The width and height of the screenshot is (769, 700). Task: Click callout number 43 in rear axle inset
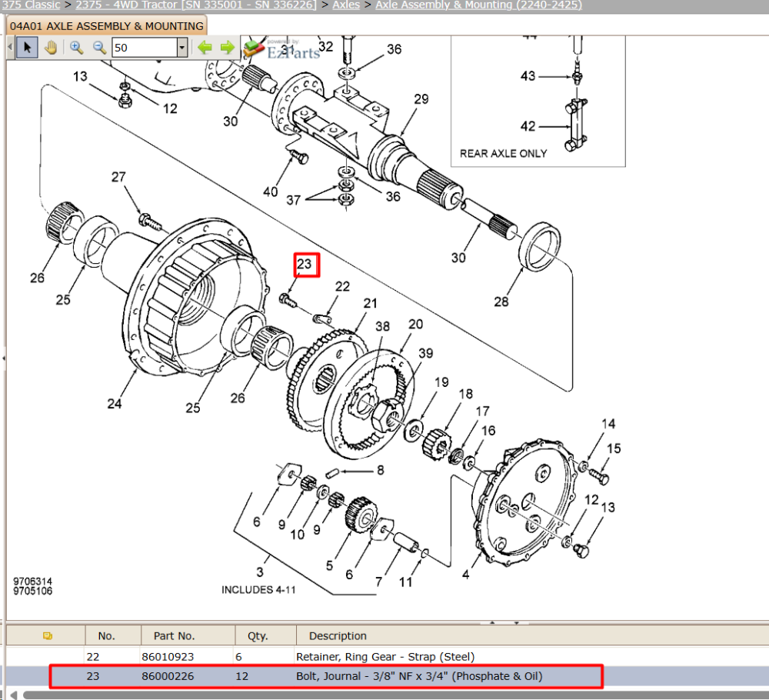point(528,76)
